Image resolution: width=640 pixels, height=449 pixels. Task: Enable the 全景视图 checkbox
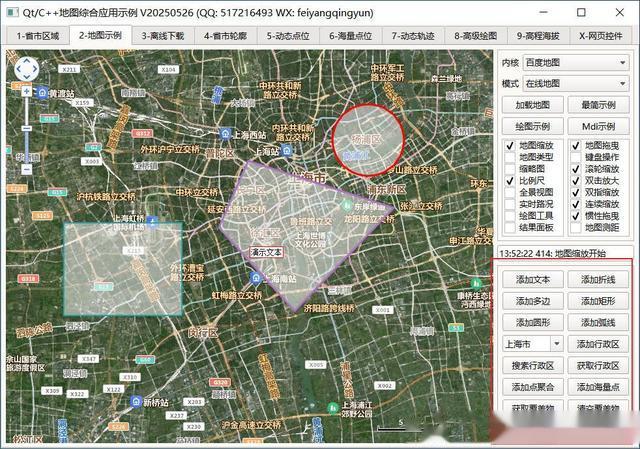(510, 192)
